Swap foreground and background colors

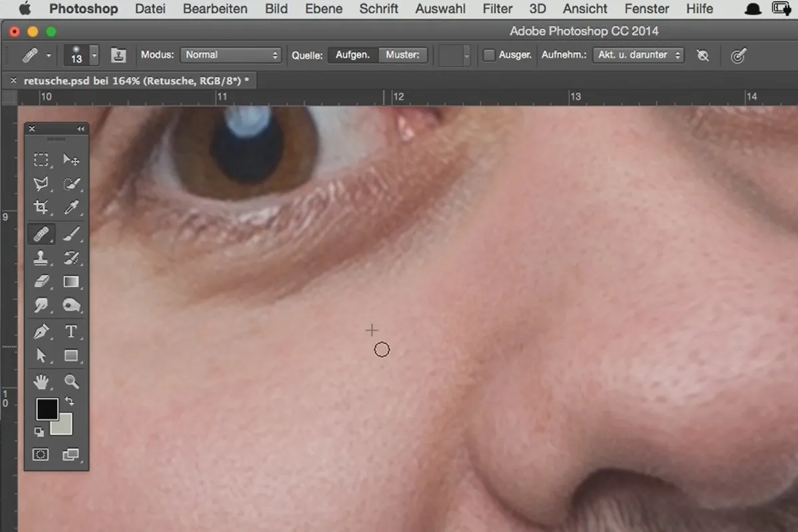69,402
